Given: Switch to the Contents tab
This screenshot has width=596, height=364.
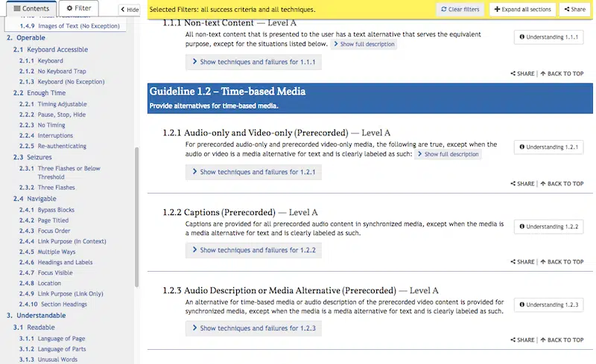Looking at the screenshot, I should click(x=31, y=8).
